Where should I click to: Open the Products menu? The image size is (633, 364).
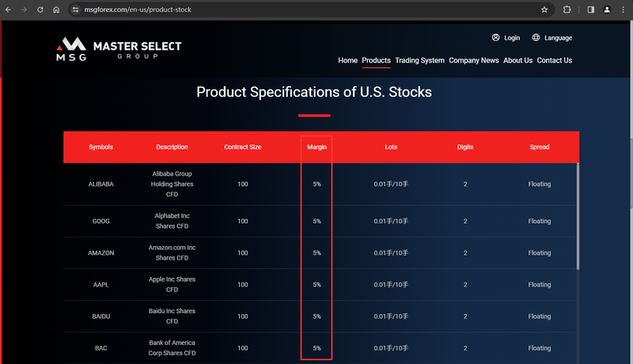point(376,60)
